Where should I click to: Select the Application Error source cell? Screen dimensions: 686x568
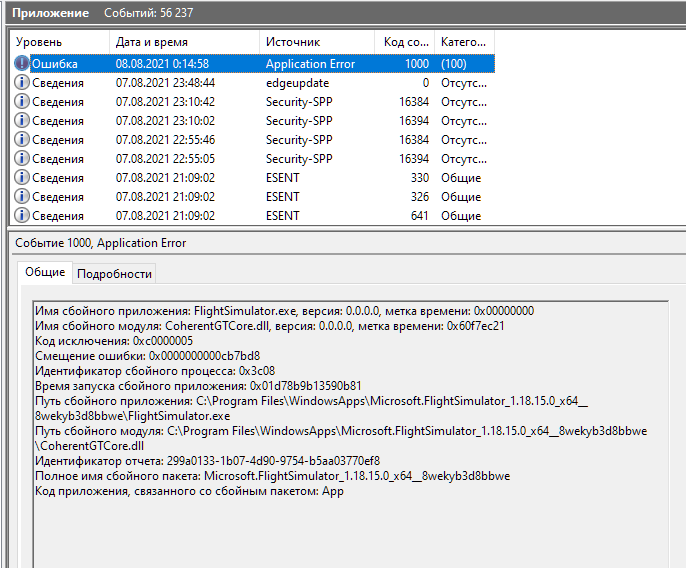click(310, 64)
